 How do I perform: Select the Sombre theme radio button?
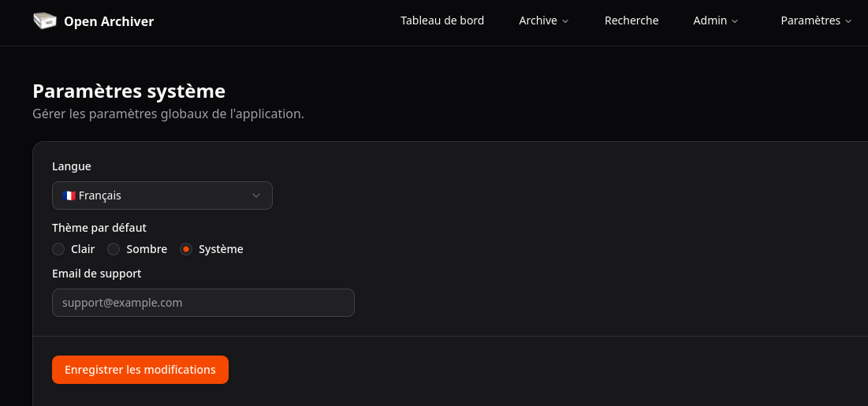pyautogui.click(x=114, y=249)
